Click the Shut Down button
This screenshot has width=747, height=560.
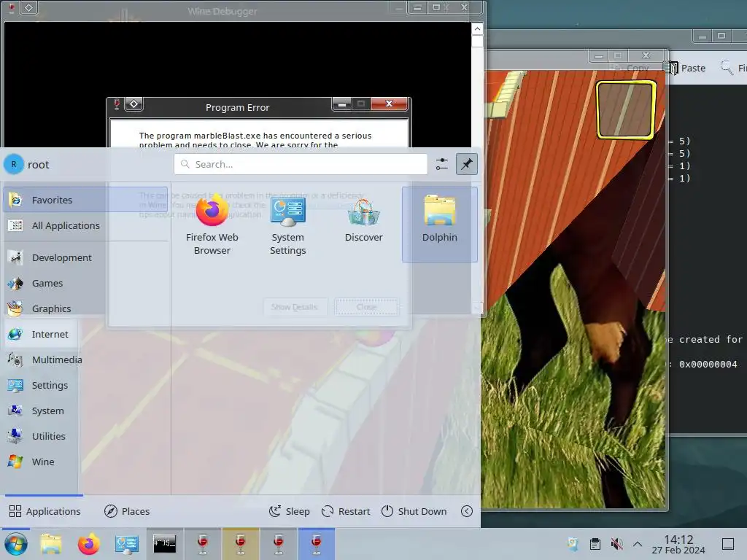pos(414,511)
